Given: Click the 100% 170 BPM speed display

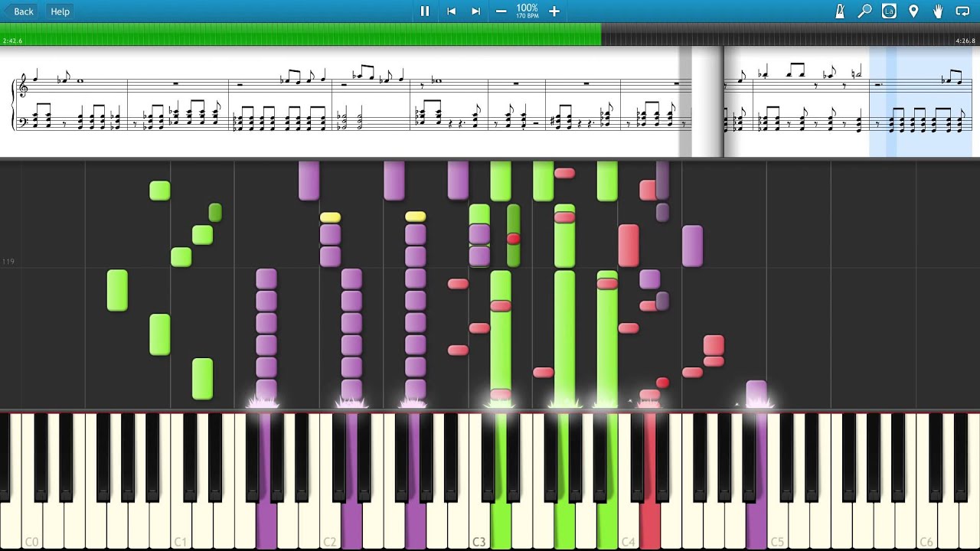Looking at the screenshot, I should (x=528, y=11).
